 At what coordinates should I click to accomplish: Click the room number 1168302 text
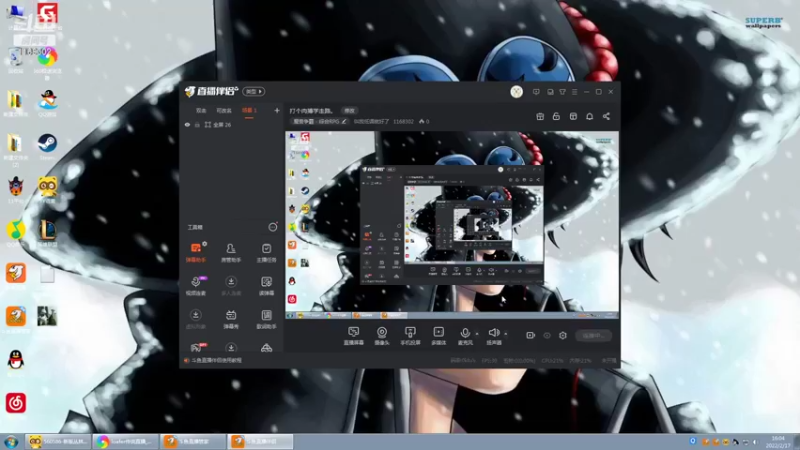click(x=403, y=121)
